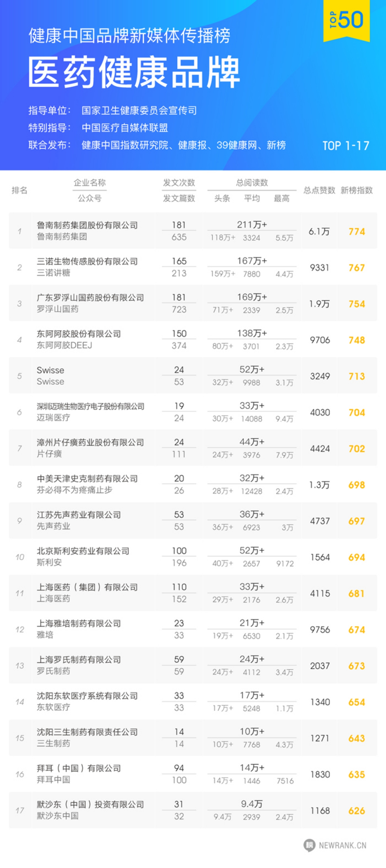Click the 三诺讲糖 account name
Image resolution: width=386 pixels, height=868 pixels.
[x=54, y=272]
